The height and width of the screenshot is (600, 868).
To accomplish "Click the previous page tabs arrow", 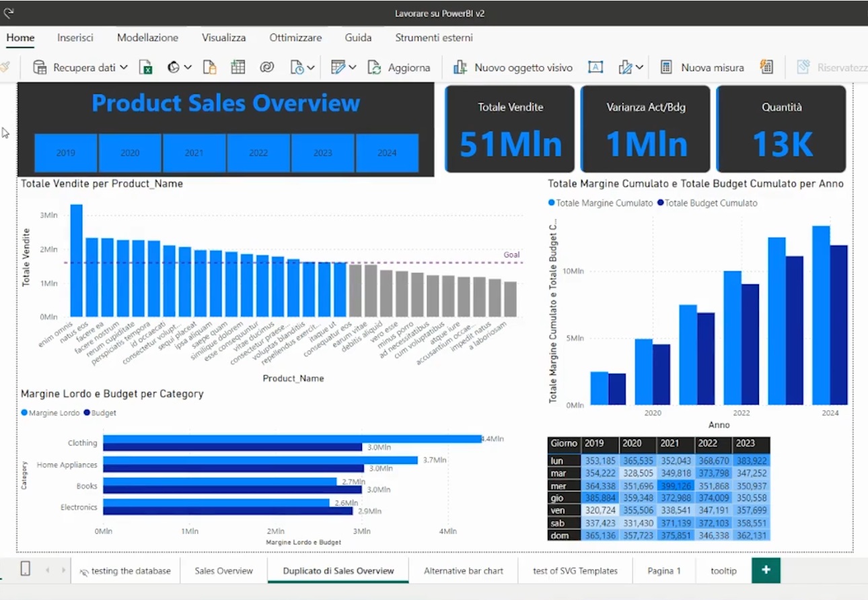I will 47,570.
